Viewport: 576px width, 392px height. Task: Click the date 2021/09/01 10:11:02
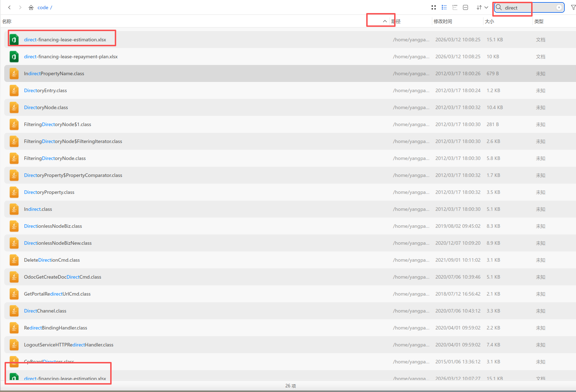click(458, 260)
